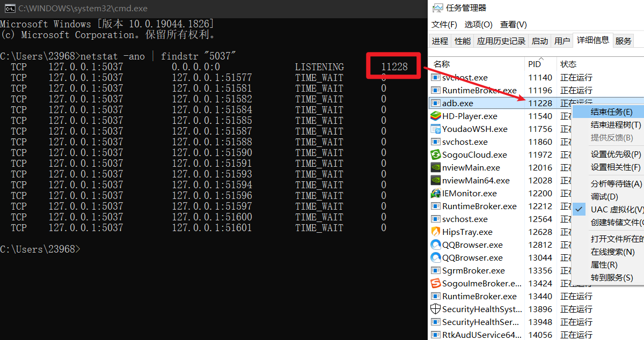Click the svchost.exe icon with PID 12564
644x340 pixels.
[436, 219]
